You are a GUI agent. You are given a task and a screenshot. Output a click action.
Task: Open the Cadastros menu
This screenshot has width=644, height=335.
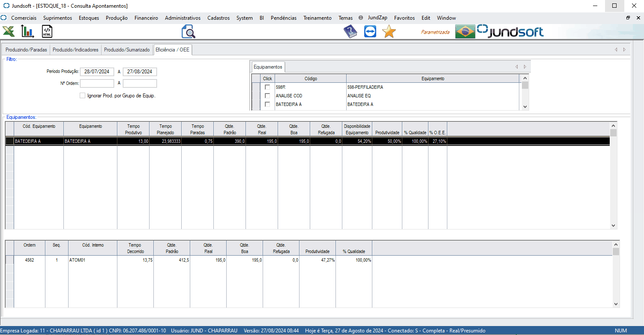click(219, 18)
